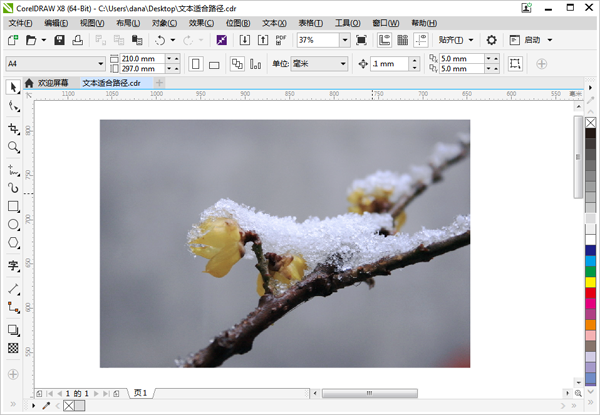This screenshot has width=600, height=415.
Task: Select the Text tool
Action: 14,265
